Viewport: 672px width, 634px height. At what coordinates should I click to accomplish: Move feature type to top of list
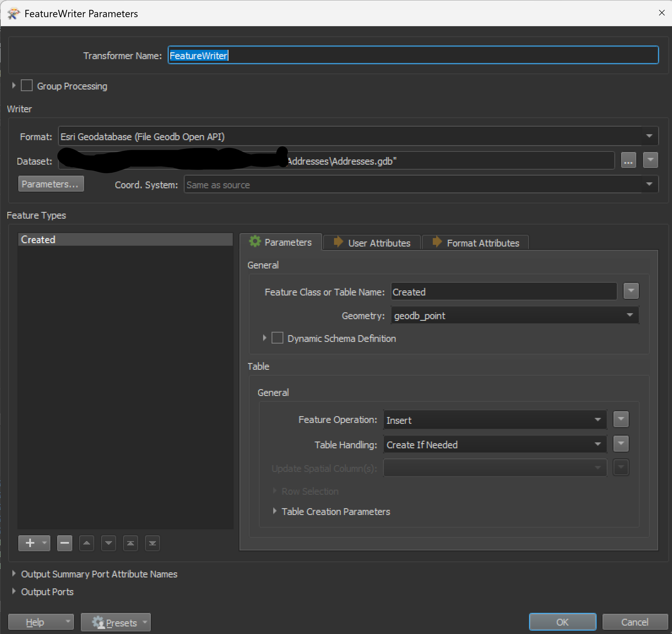[131, 543]
